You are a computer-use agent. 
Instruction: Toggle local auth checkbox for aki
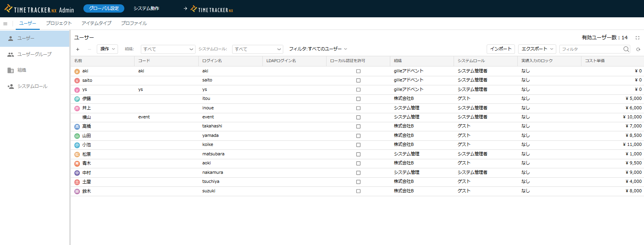358,71
